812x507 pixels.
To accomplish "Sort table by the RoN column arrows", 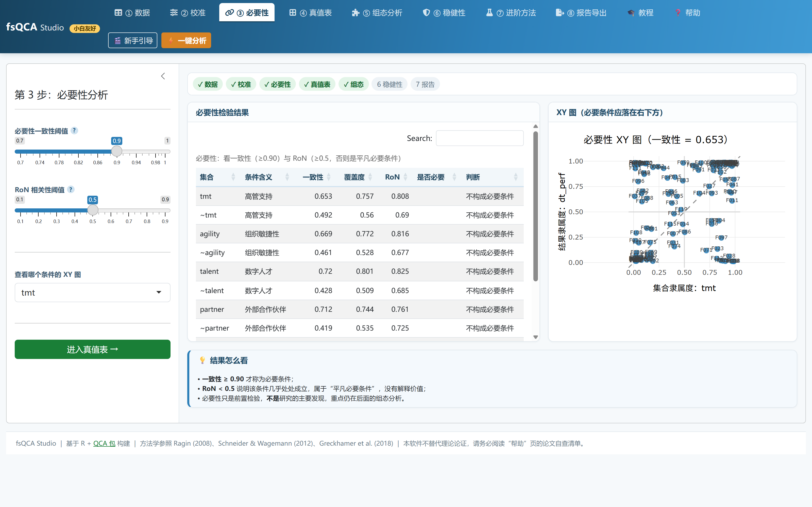I will (x=405, y=177).
